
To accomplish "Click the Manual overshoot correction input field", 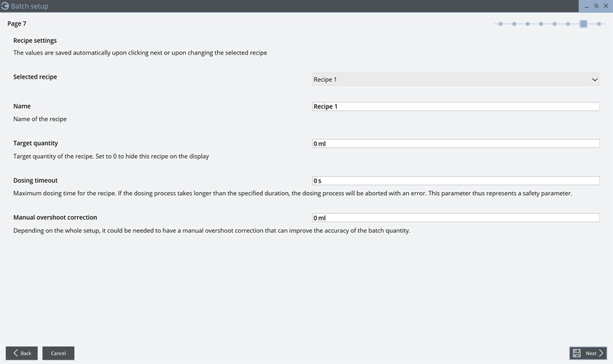I will coord(456,218).
